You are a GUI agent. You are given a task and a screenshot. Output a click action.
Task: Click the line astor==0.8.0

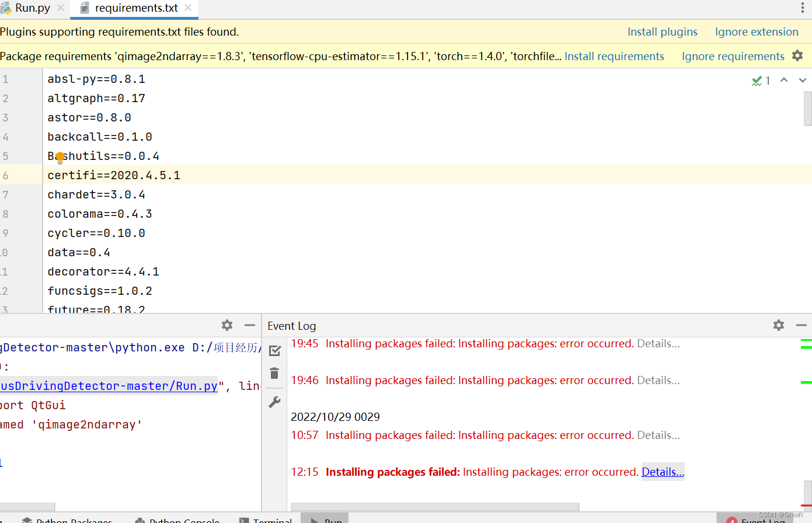89,117
